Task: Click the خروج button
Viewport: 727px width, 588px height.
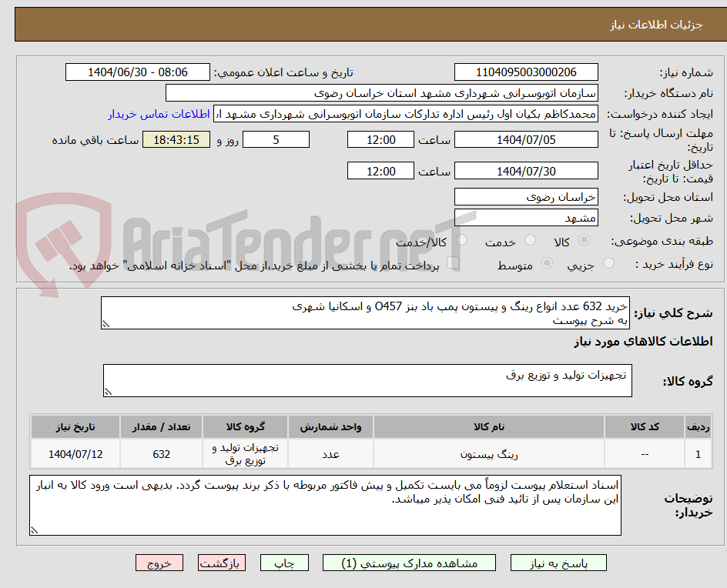Action: click(159, 563)
